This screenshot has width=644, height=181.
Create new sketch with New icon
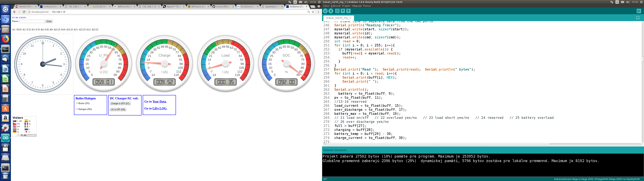(337, 11)
